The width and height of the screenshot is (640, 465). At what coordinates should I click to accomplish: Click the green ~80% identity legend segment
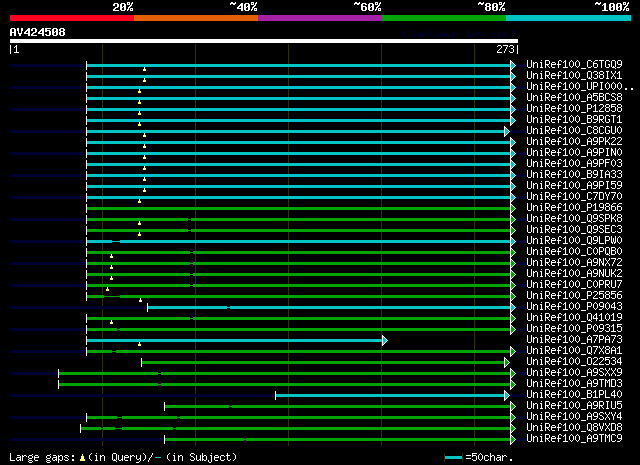[x=444, y=18]
